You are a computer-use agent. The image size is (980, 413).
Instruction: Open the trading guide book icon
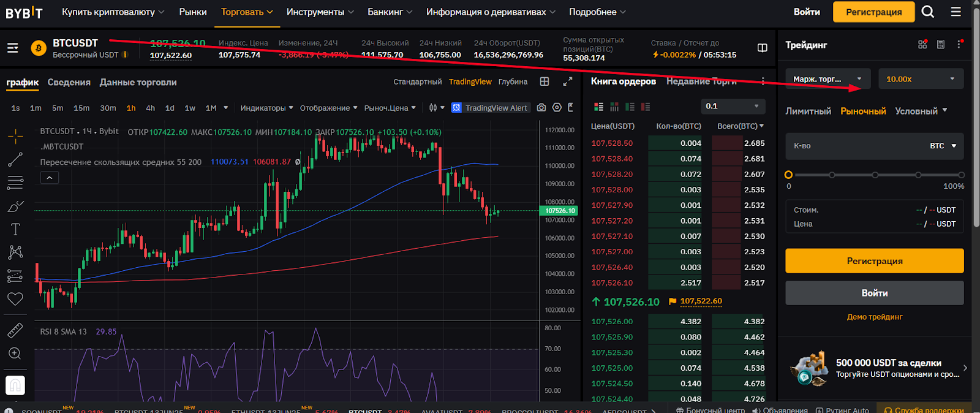(763, 48)
